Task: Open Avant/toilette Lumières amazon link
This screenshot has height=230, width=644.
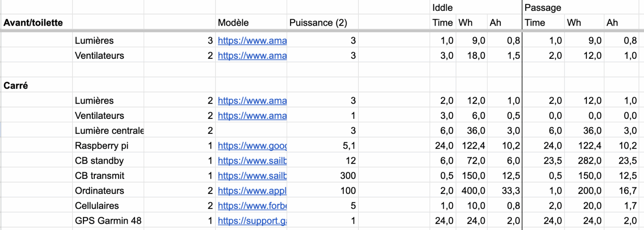Action: tap(252, 41)
